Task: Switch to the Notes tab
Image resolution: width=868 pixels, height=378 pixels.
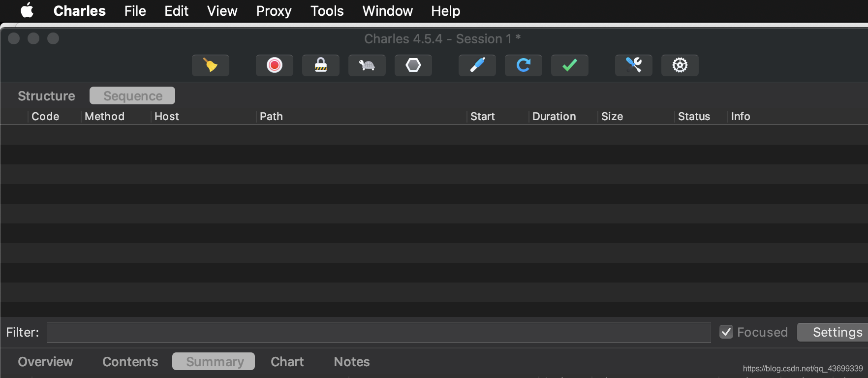Action: click(x=352, y=362)
